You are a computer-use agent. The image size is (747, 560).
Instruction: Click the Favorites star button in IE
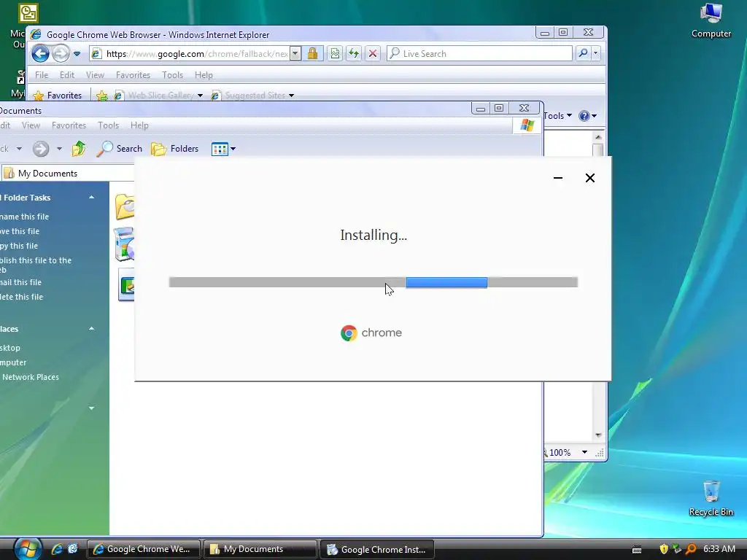point(58,96)
